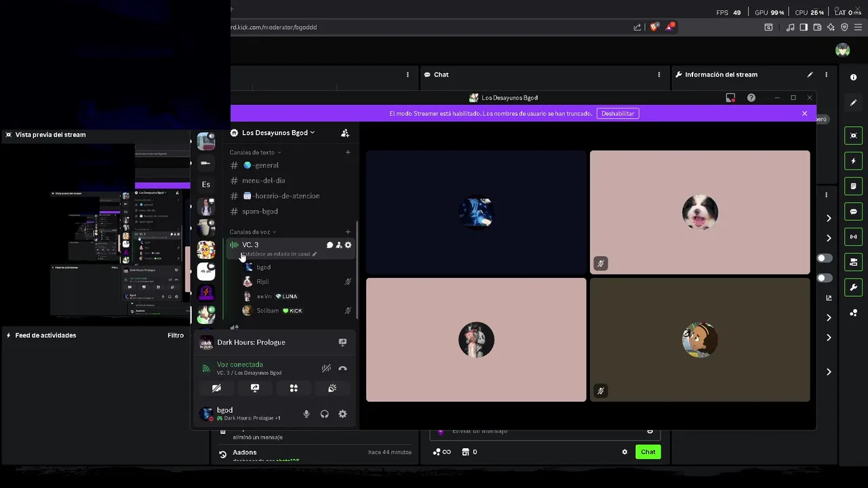868x488 pixels.
Task: Toggle the stream preview panel sidebar icon
Action: pos(854,136)
